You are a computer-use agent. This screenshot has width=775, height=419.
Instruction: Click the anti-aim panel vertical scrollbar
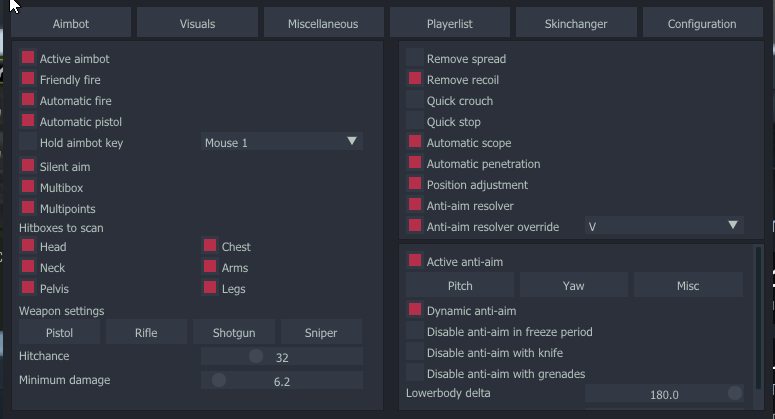tap(758, 318)
